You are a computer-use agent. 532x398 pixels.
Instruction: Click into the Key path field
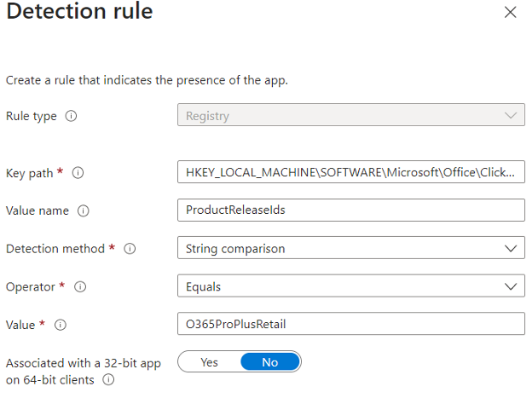[350, 173]
